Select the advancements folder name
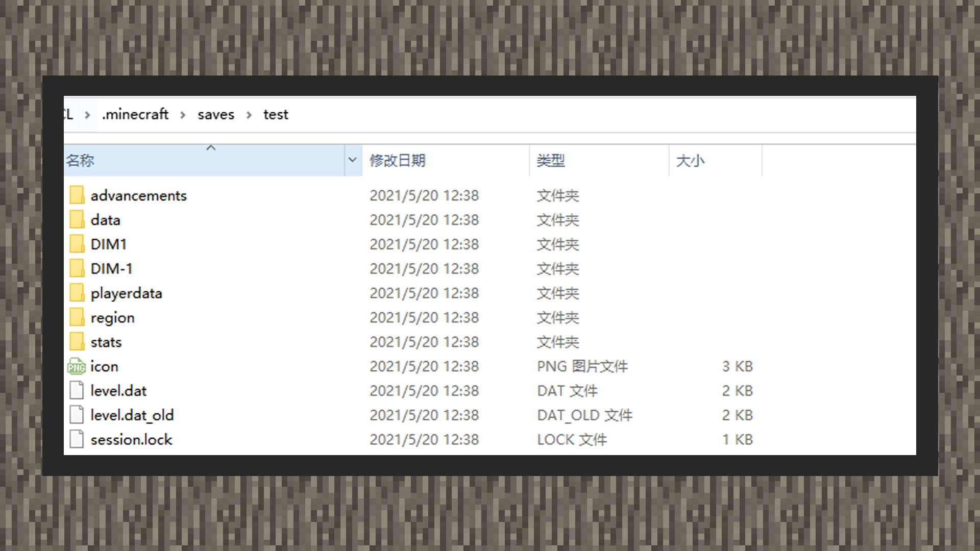Screen dimensions: 980x551 point(139,195)
